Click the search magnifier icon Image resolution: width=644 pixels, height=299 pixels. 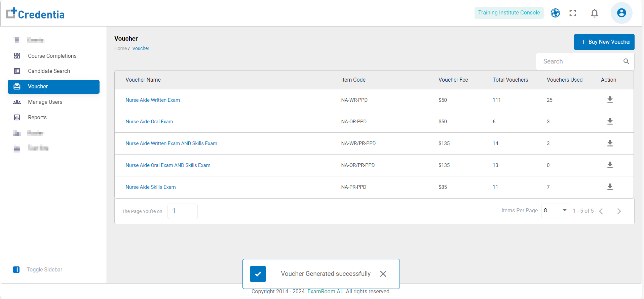[626, 61]
